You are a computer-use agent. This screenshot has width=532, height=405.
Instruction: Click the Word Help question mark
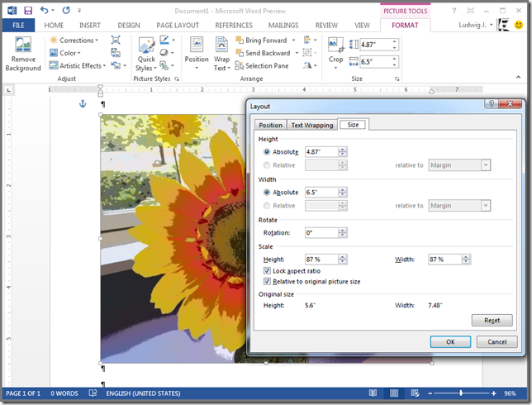pyautogui.click(x=454, y=11)
